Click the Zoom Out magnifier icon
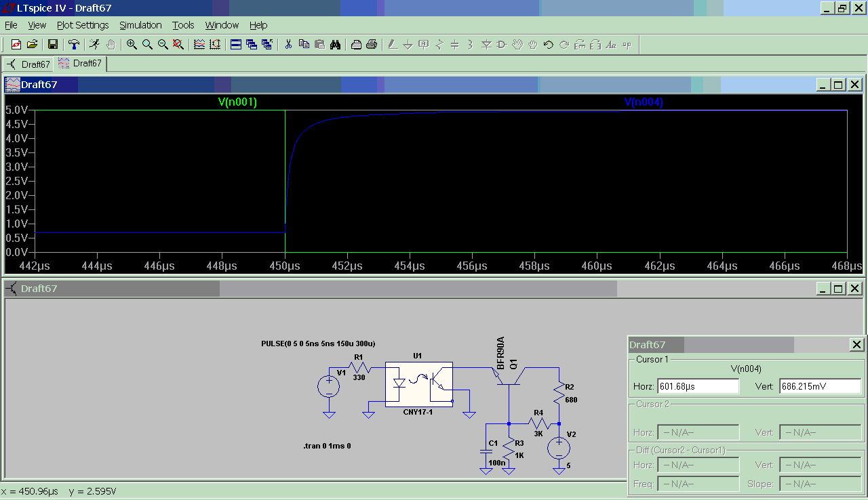Screen dimensions: 868x500 tap(163, 45)
